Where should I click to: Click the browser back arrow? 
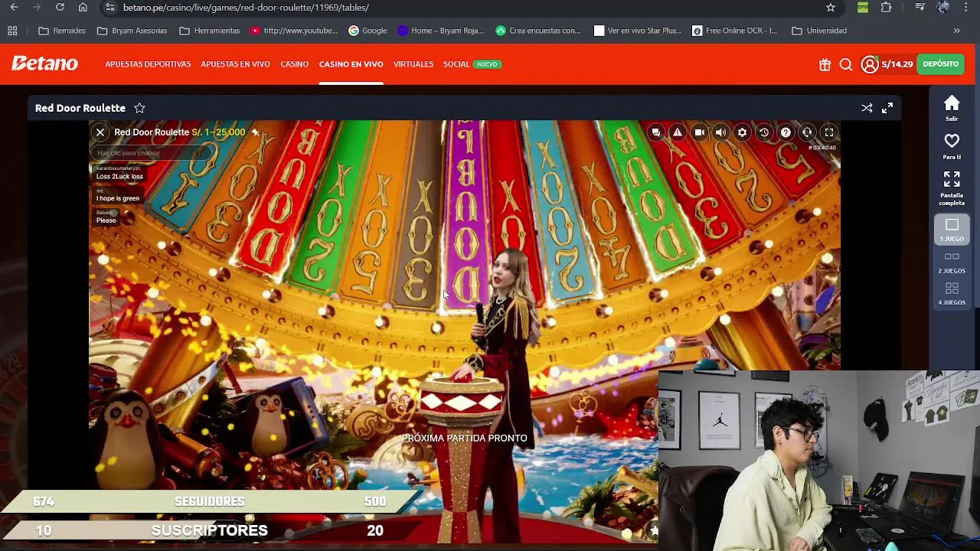[14, 8]
